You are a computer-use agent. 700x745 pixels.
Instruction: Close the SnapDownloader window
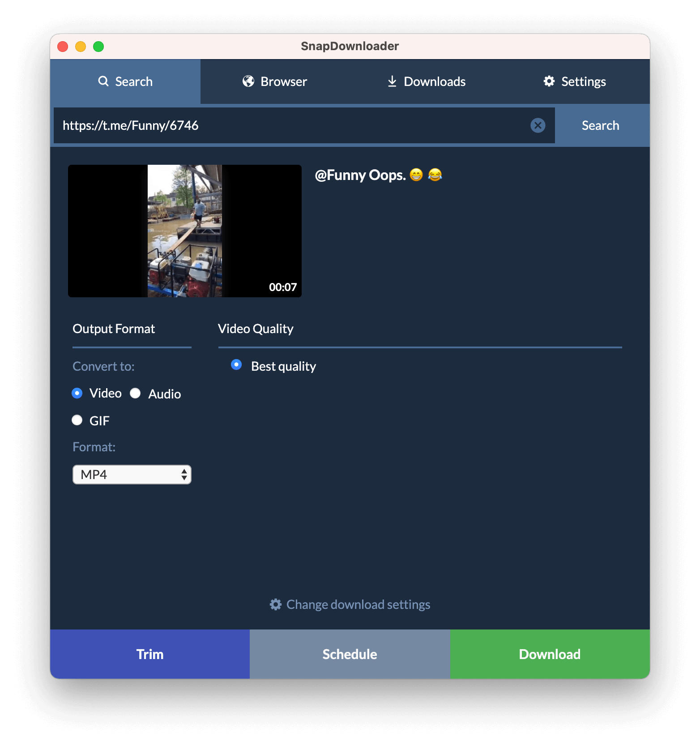(63, 47)
